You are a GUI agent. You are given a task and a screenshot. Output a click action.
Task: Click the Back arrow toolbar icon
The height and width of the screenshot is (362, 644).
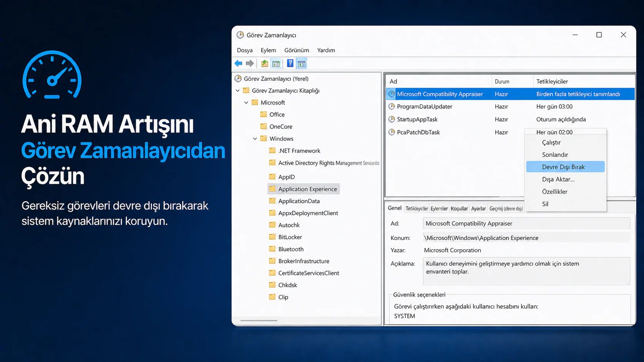coord(238,63)
